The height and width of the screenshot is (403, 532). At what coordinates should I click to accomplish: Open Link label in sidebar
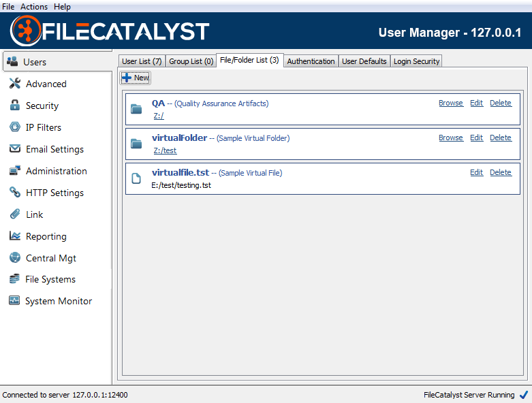click(x=34, y=214)
